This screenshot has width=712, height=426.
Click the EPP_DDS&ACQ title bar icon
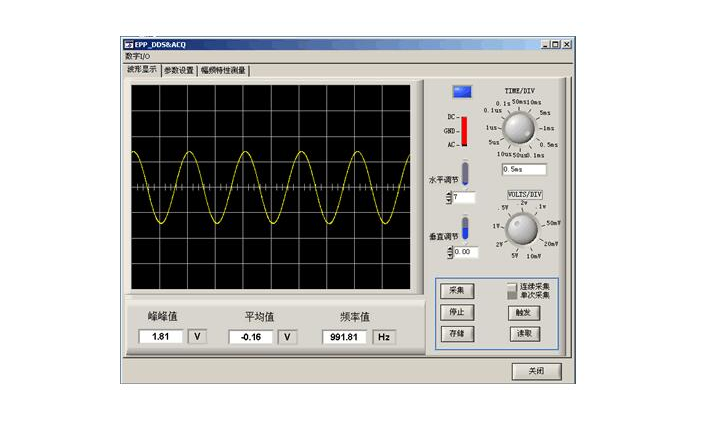click(129, 45)
